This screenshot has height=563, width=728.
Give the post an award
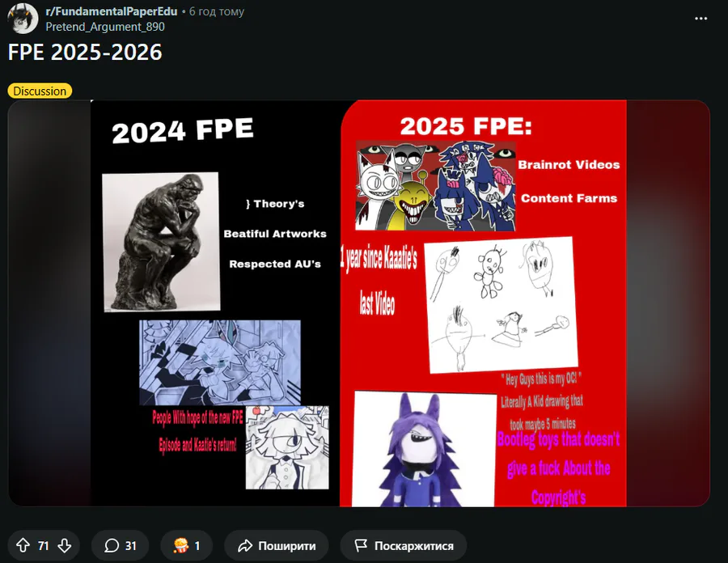coord(187,545)
